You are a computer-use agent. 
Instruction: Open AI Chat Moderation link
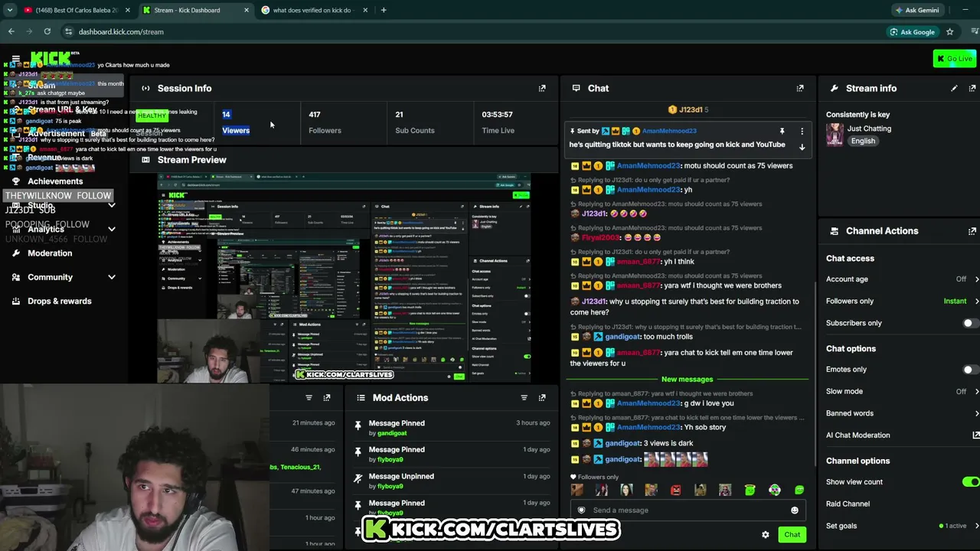point(857,435)
